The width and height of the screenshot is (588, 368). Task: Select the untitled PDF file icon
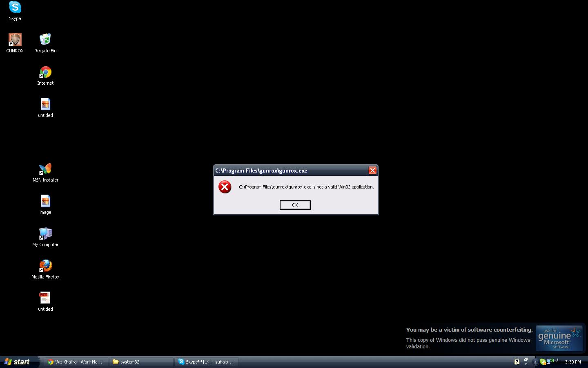(x=45, y=298)
